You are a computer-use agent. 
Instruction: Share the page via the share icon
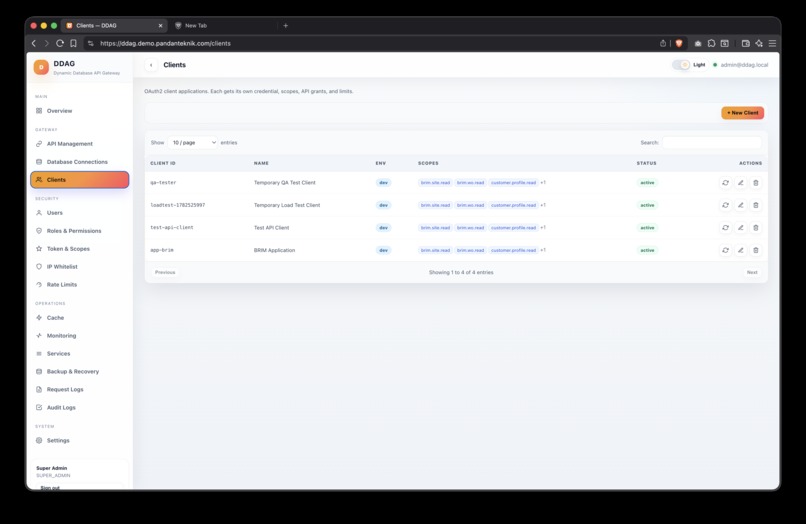(663, 43)
